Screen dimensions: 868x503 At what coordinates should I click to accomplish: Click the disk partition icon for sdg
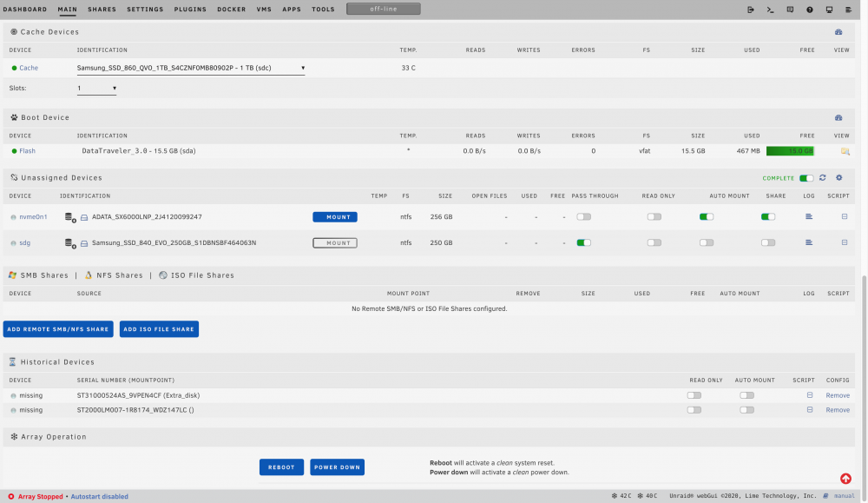(x=70, y=243)
